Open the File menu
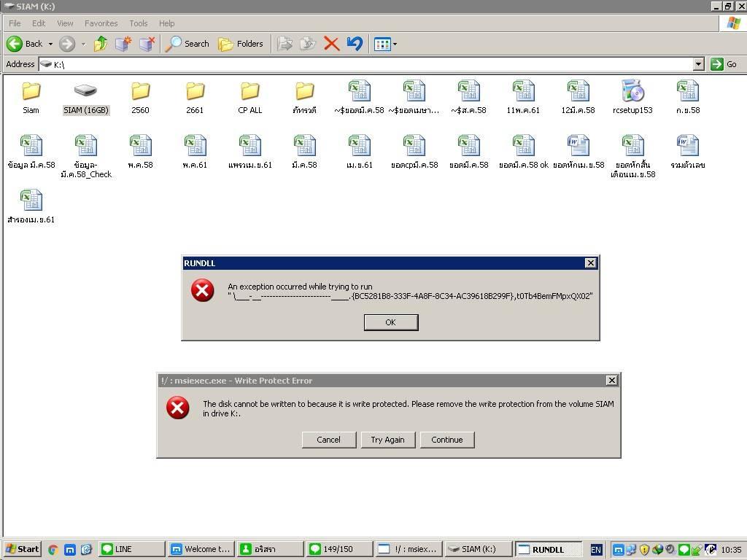747x560 pixels. click(x=15, y=23)
